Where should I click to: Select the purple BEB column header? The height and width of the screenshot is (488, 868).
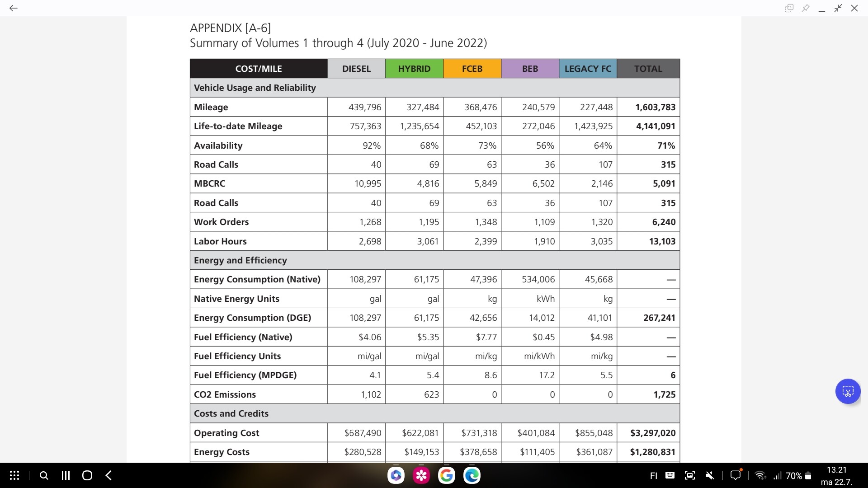(530, 69)
